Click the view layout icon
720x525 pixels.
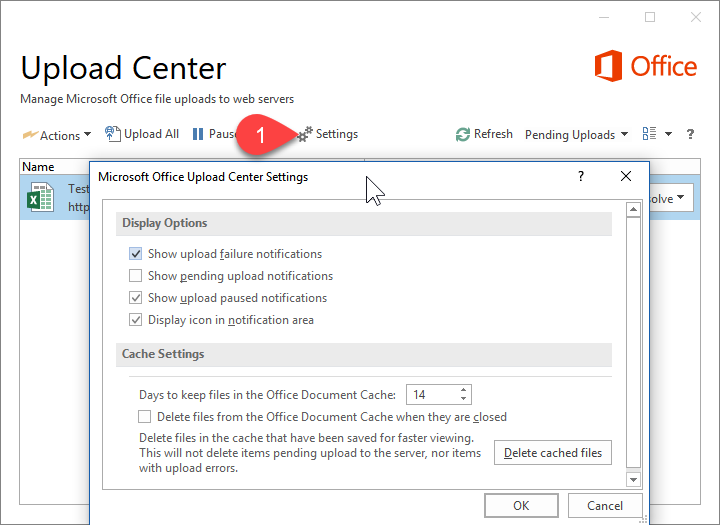tap(649, 134)
